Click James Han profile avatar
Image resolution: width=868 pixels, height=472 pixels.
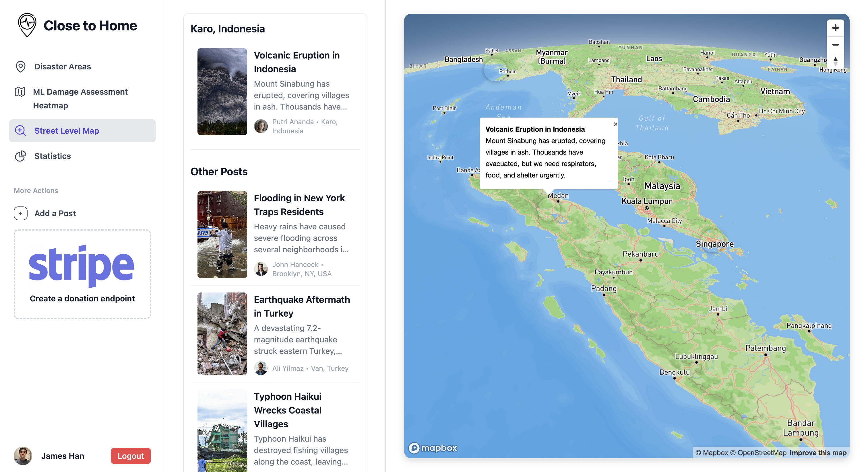(x=23, y=456)
